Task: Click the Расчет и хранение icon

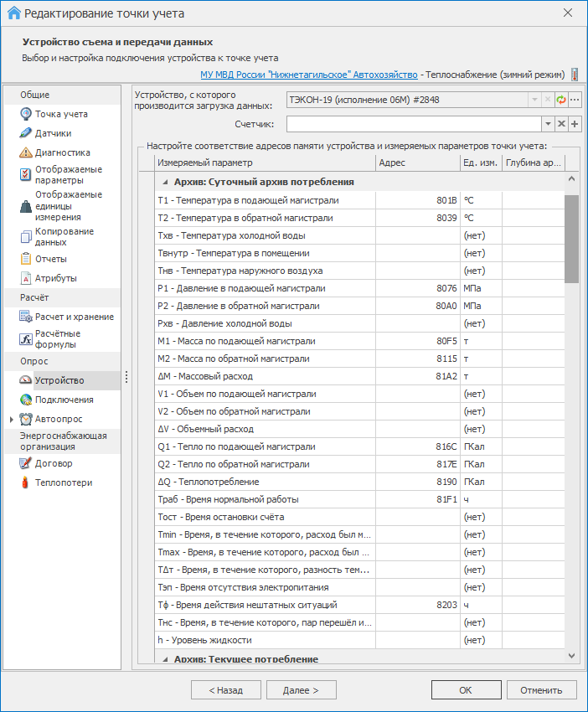Action: pyautogui.click(x=26, y=317)
